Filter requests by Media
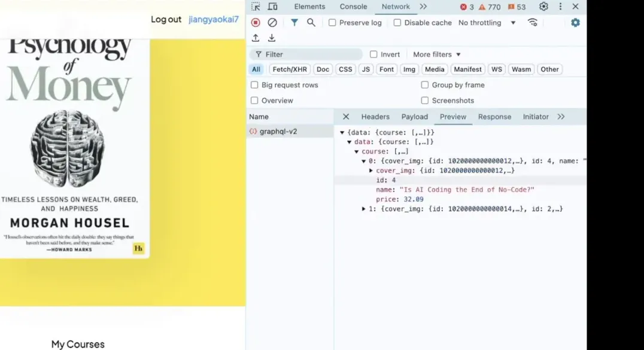644x350 pixels. pos(435,69)
